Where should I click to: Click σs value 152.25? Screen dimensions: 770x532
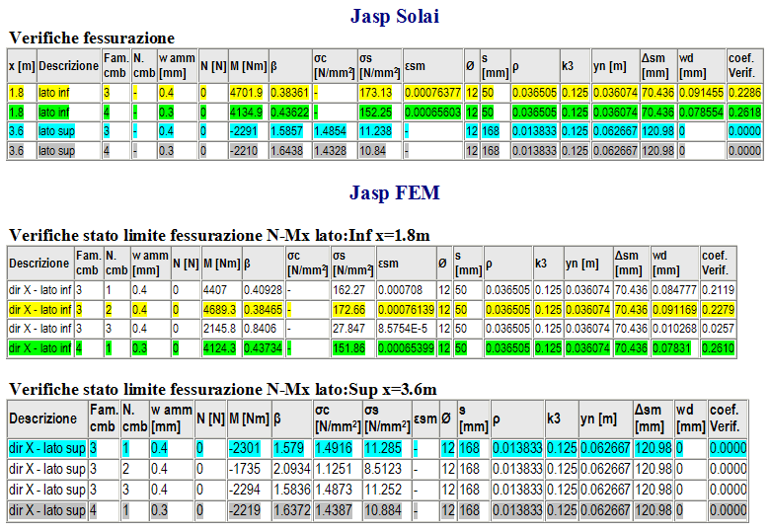click(375, 112)
